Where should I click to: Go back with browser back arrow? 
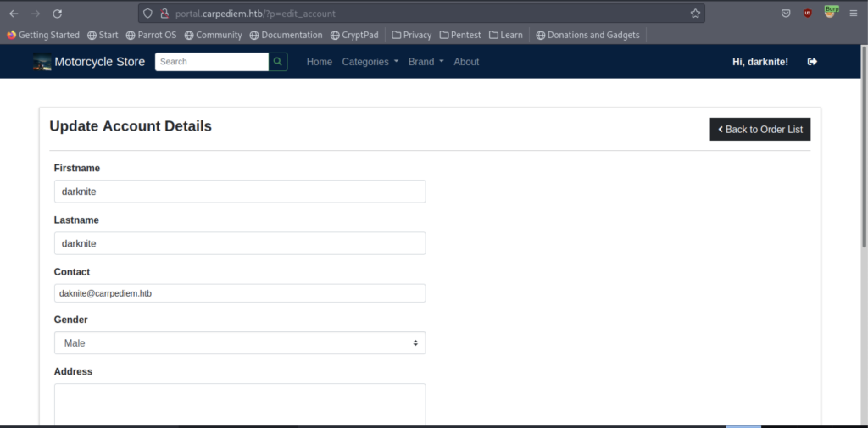[x=14, y=14]
